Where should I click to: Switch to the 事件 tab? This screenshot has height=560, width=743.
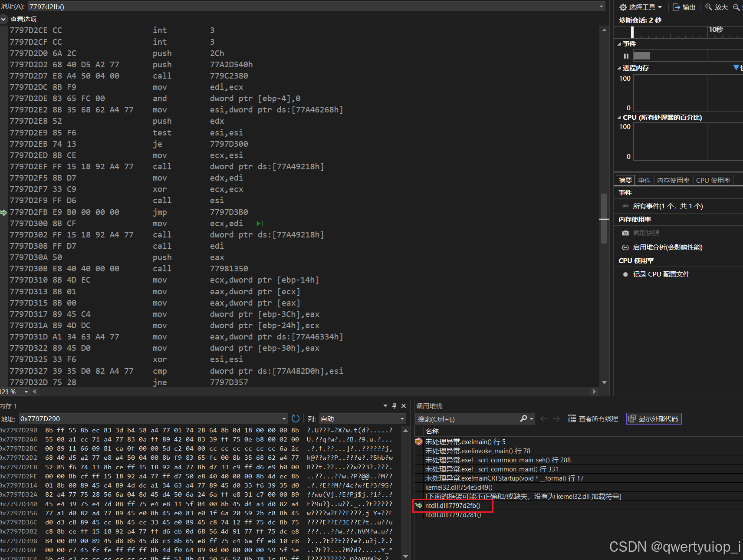[644, 180]
